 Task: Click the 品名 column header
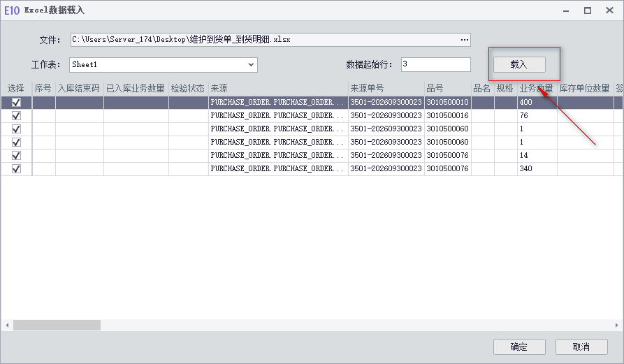coord(482,88)
